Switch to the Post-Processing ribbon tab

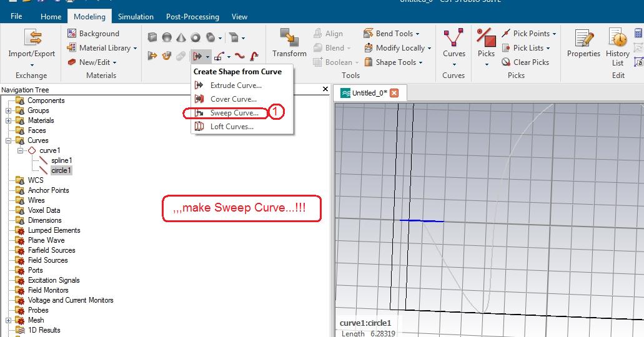[192, 16]
